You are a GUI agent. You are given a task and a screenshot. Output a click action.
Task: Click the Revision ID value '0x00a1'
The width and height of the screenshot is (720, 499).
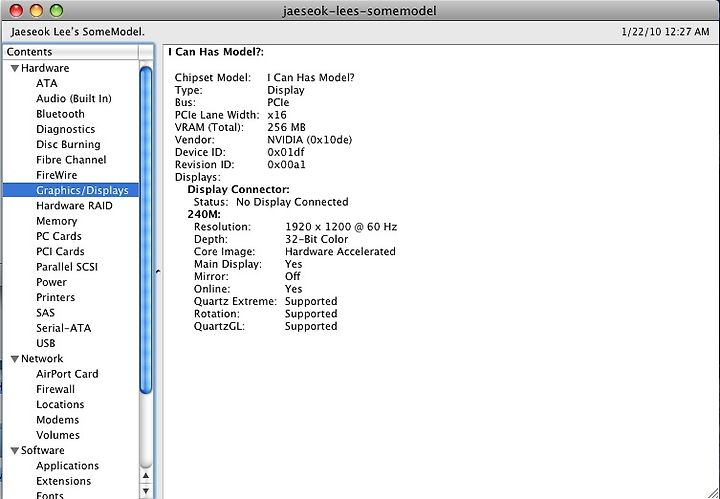pyautogui.click(x=286, y=165)
